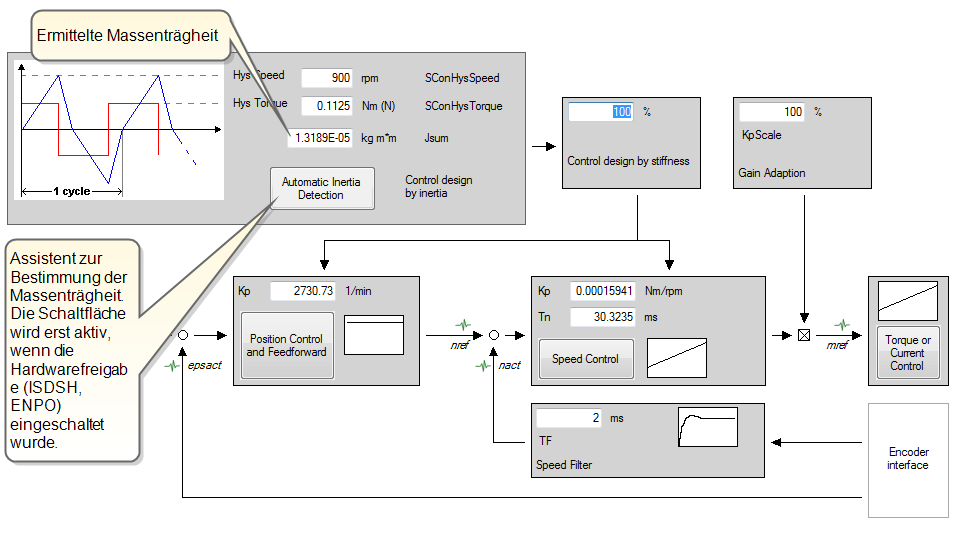Open Position Control and Feedforward settings
Image resolution: width=962 pixels, height=545 pixels.
(286, 345)
